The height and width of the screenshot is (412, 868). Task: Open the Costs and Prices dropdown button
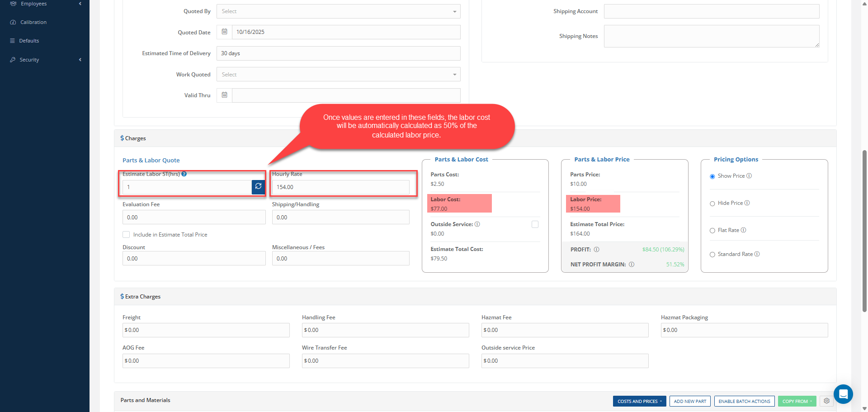point(639,401)
